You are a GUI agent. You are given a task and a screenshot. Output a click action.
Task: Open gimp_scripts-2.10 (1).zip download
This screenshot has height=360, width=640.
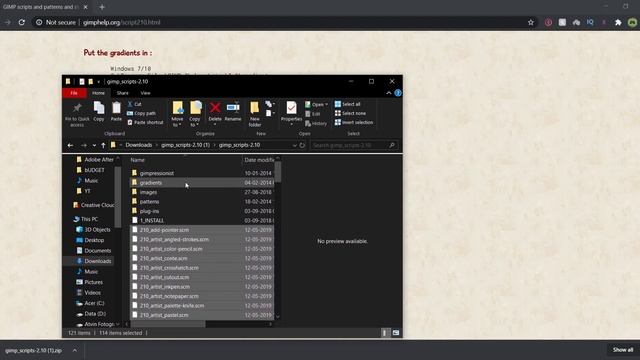coord(33,350)
